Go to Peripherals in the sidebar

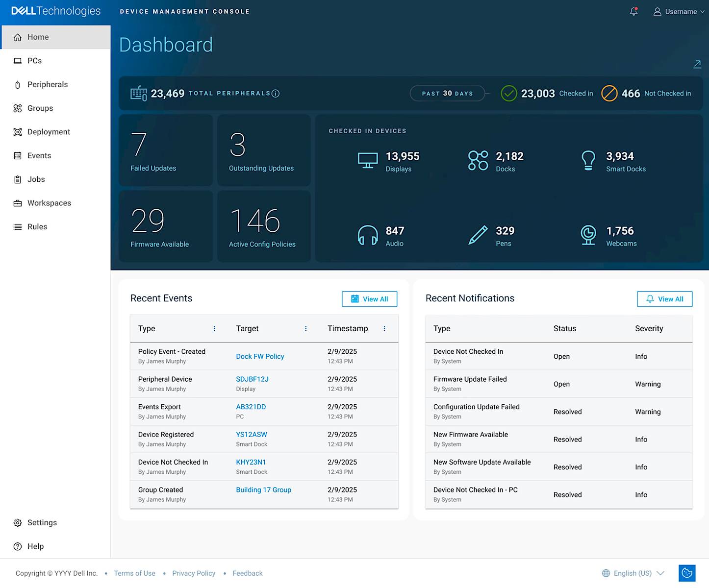pos(48,85)
